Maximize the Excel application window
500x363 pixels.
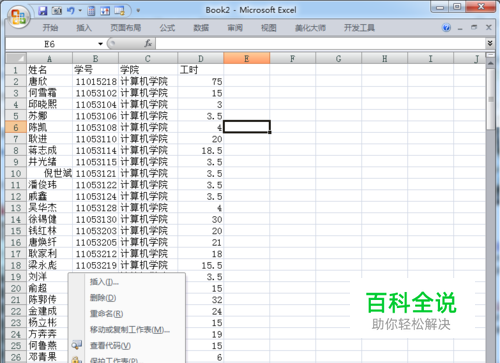(x=457, y=7)
